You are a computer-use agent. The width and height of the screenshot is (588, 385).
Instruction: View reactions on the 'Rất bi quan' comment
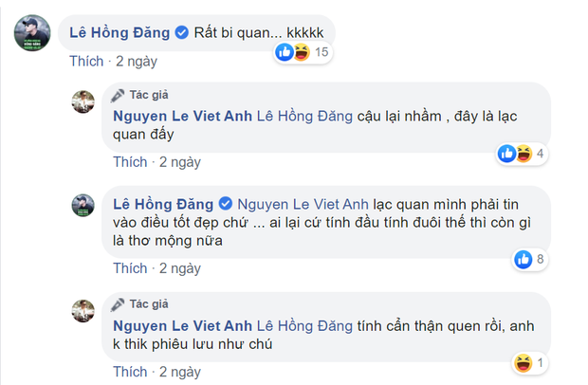(302, 53)
